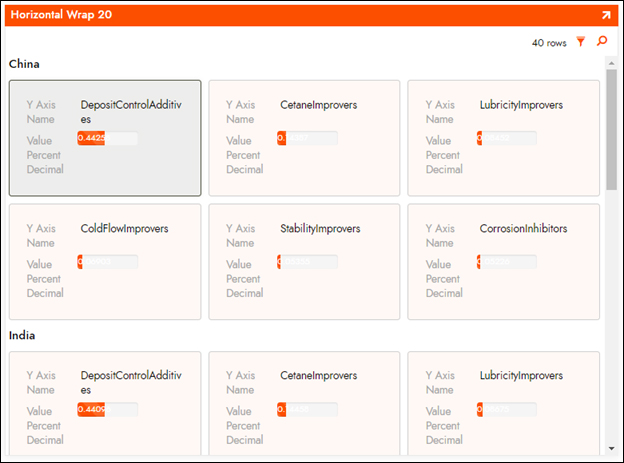The width and height of the screenshot is (624, 463).
Task: Click scrollbar down arrow
Action: pos(611,447)
